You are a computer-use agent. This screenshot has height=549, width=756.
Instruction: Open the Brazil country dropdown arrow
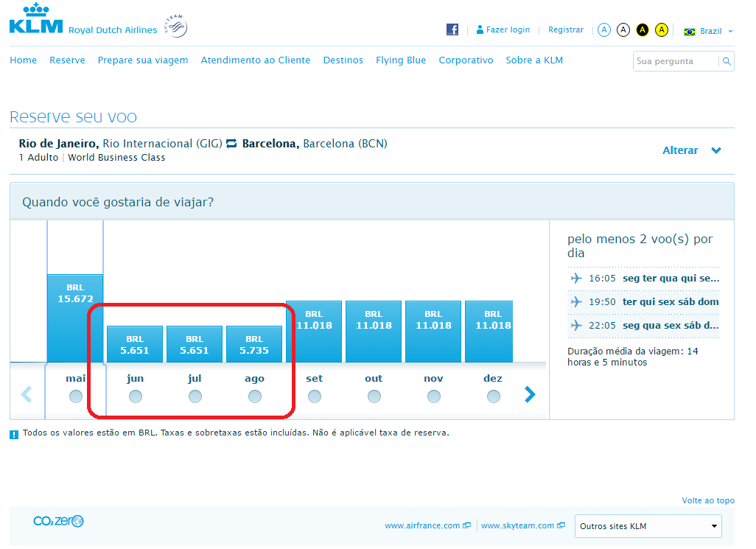click(730, 32)
